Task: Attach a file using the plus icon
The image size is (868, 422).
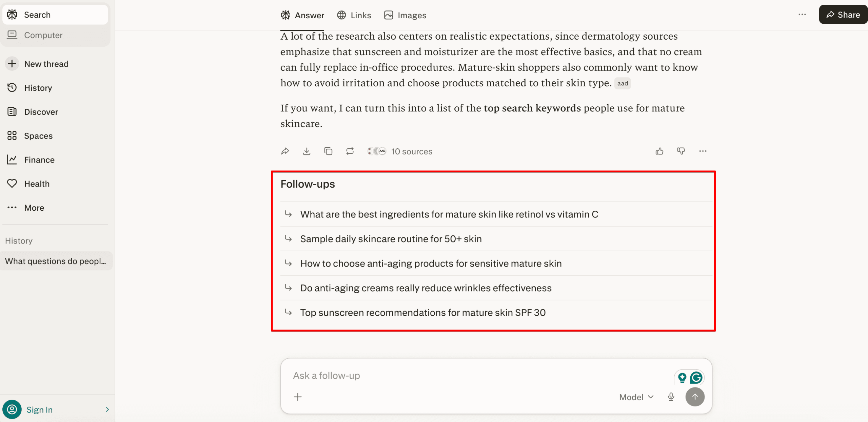Action: (298, 397)
